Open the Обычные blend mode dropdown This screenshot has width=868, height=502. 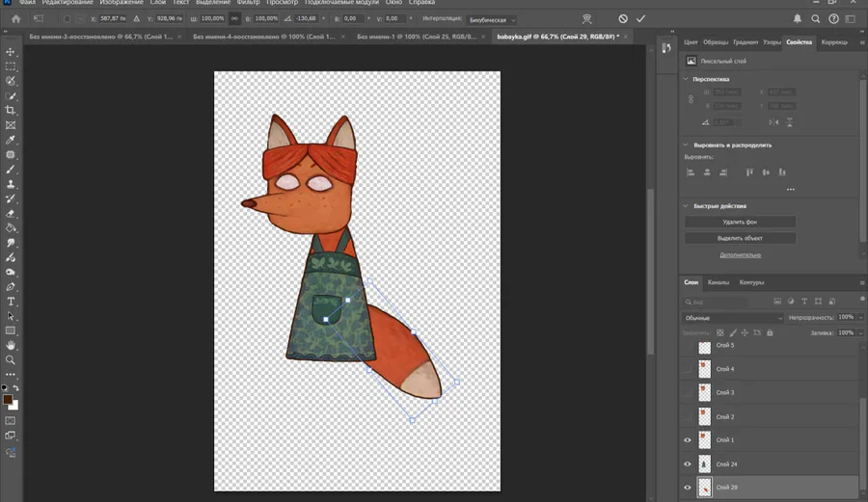click(733, 317)
